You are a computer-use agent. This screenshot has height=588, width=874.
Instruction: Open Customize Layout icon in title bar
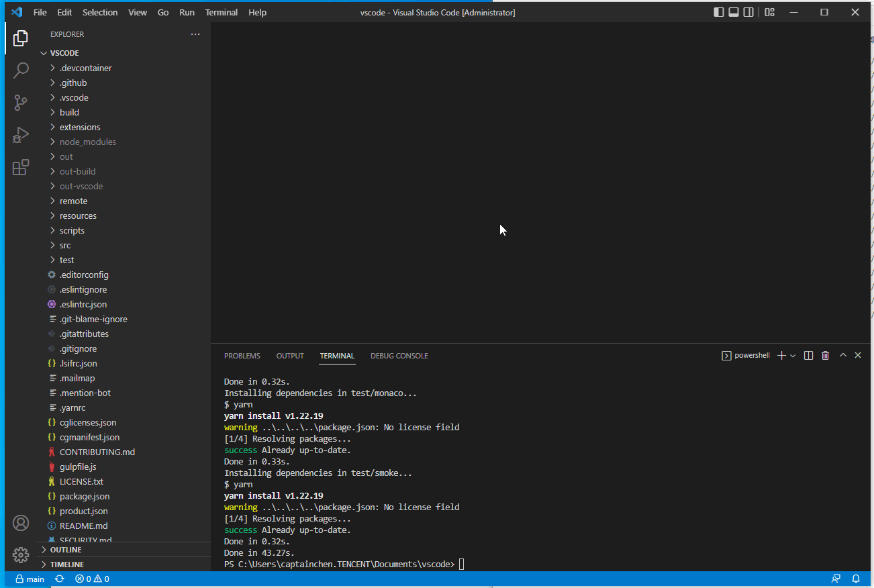(x=770, y=12)
